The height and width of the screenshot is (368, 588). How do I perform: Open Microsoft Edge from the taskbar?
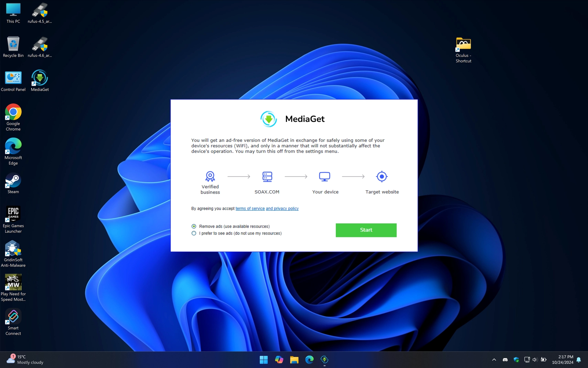tap(309, 359)
